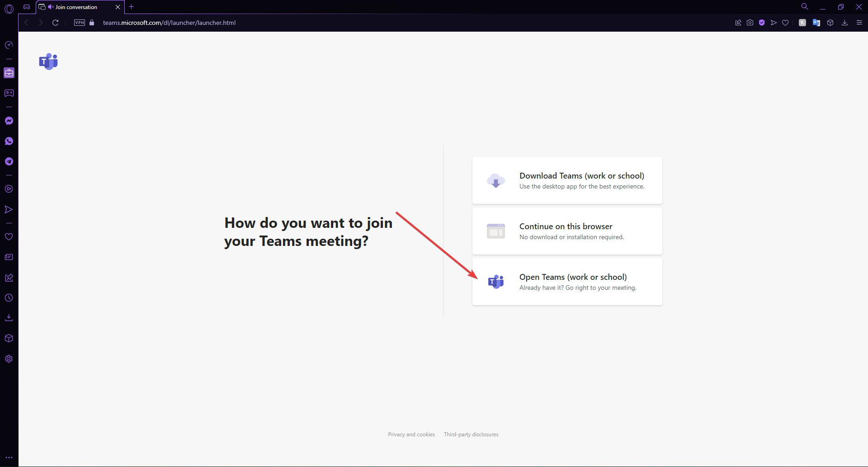Screen dimensions: 868x467
Task: Open the Workspaces briefcase in sidebar
Action: click(x=9, y=73)
